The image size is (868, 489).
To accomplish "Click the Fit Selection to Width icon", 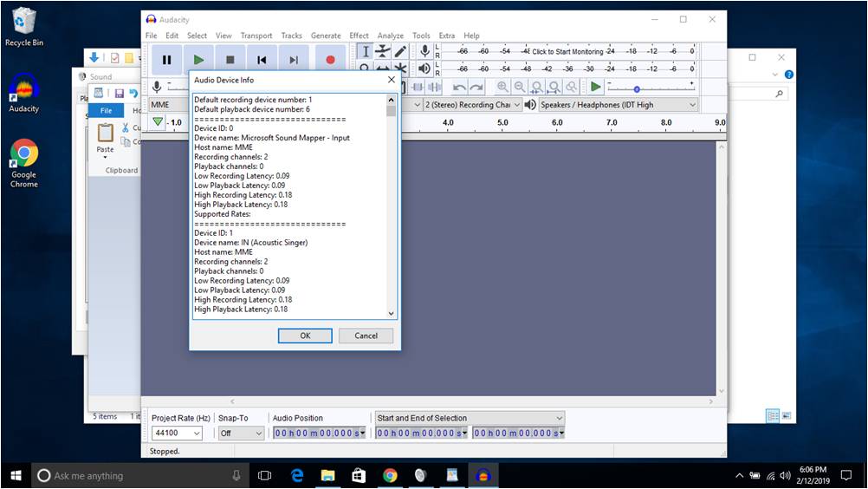I will (536, 87).
